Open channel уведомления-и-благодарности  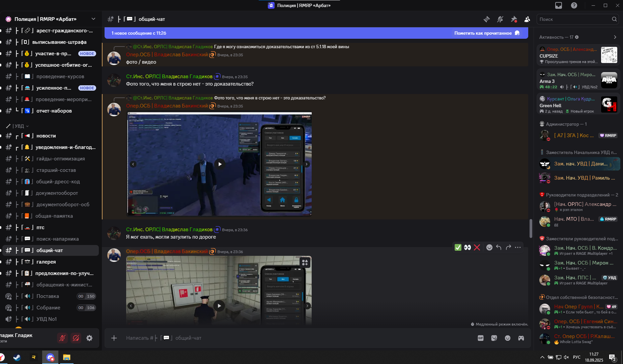[x=51, y=147]
